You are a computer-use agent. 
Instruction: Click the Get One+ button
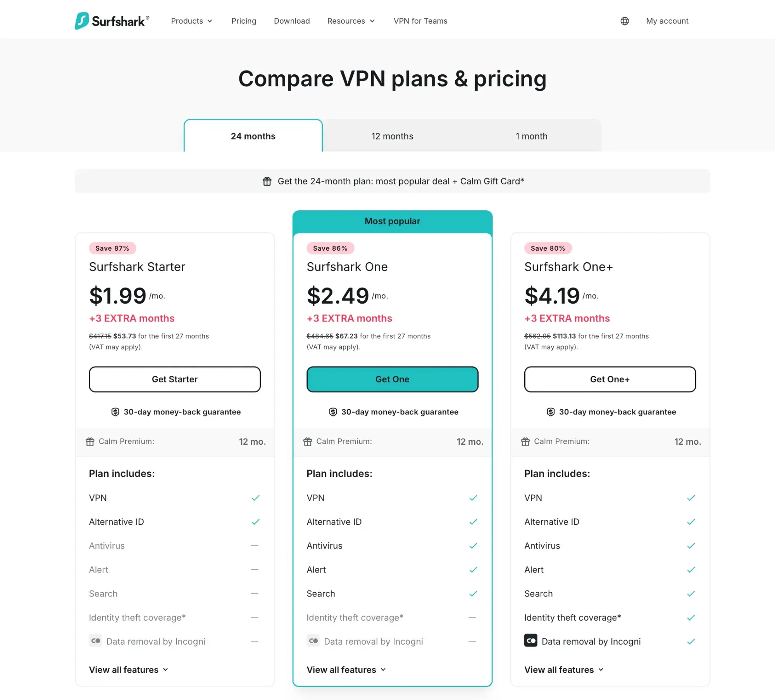coord(610,379)
